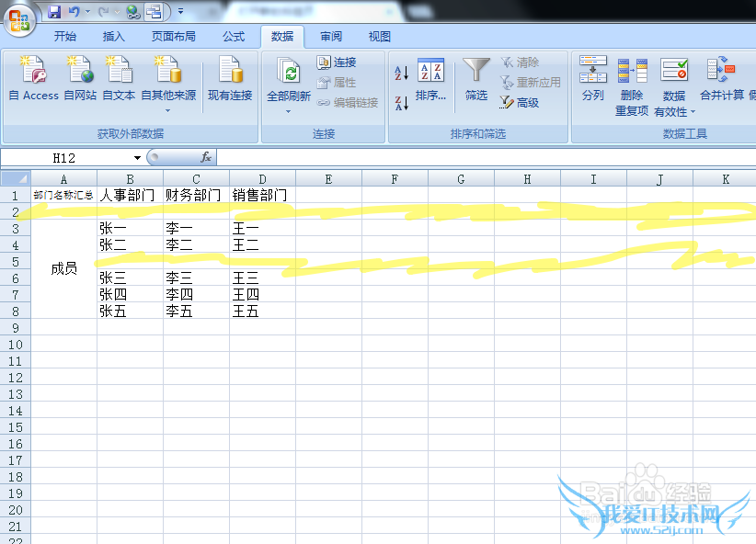Select cell 张一
Viewport: 756px width, 544px height.
(130, 229)
